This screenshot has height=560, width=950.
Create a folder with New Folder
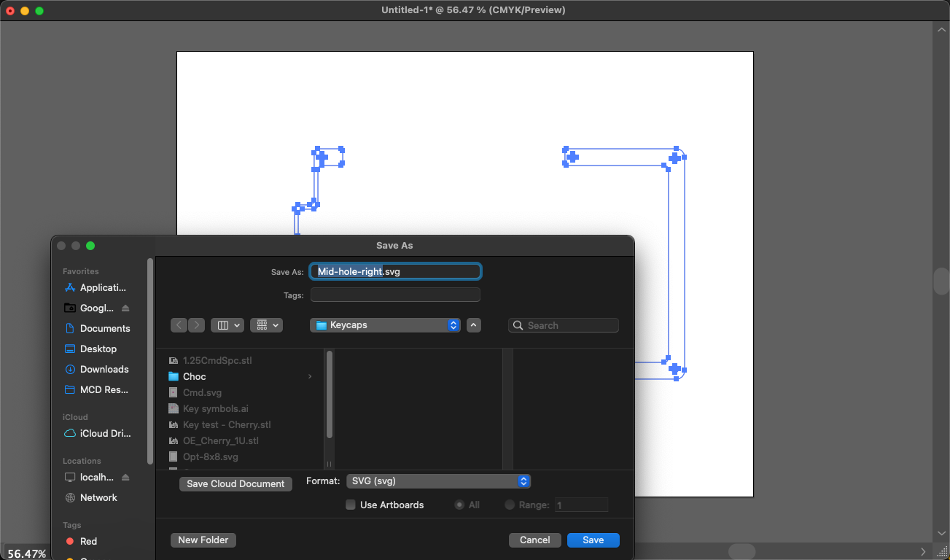pyautogui.click(x=203, y=540)
